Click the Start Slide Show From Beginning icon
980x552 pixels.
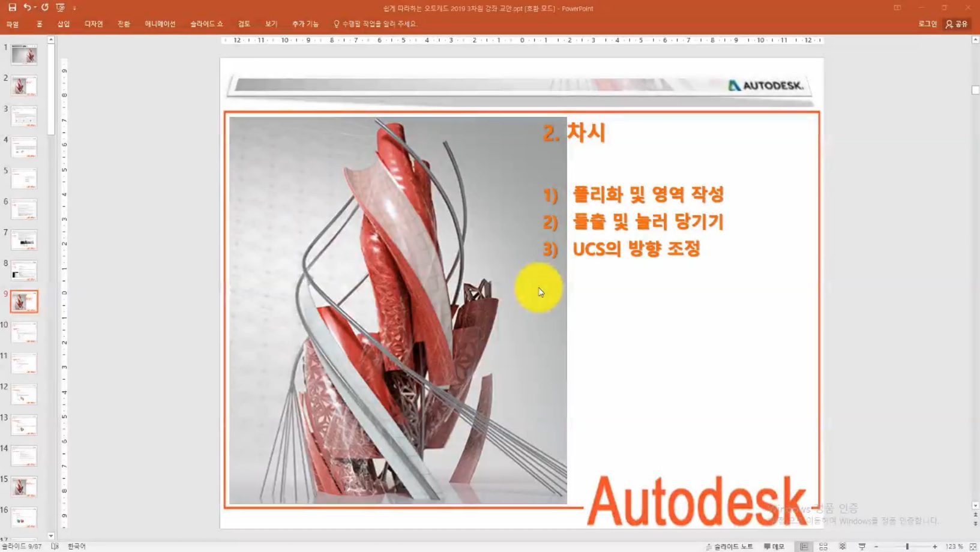59,7
